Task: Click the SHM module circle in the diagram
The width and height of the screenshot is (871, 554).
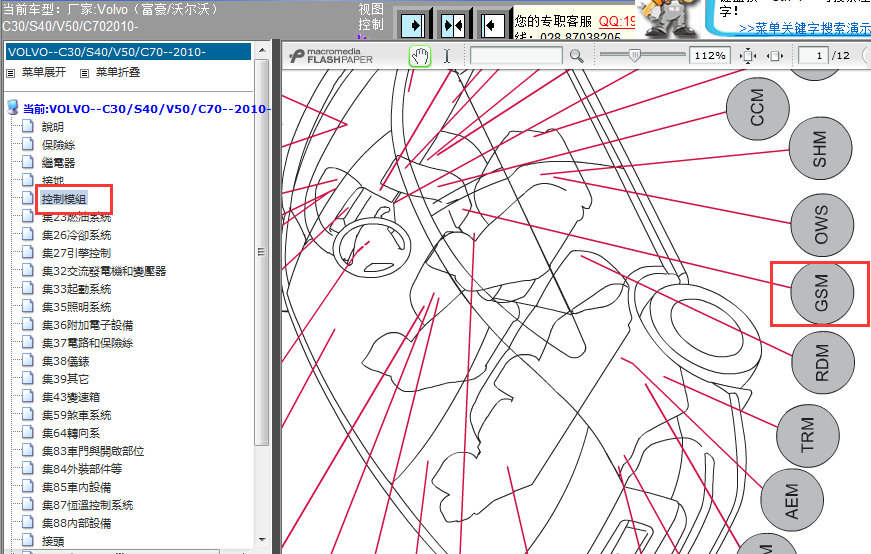Action: pyautogui.click(x=820, y=148)
